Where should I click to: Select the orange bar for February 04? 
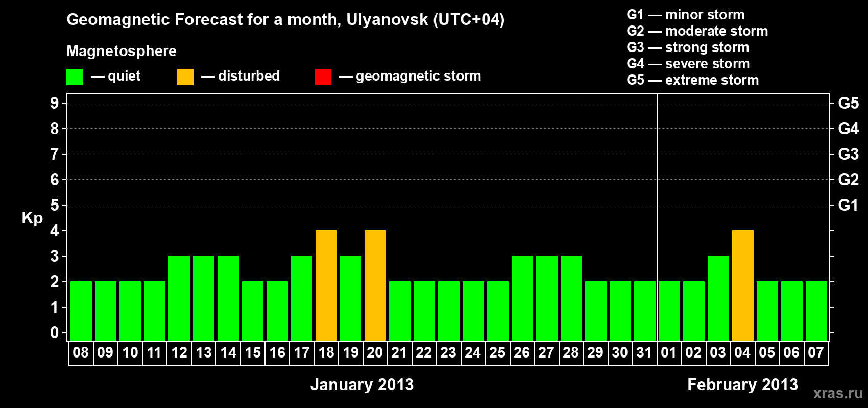click(x=743, y=286)
